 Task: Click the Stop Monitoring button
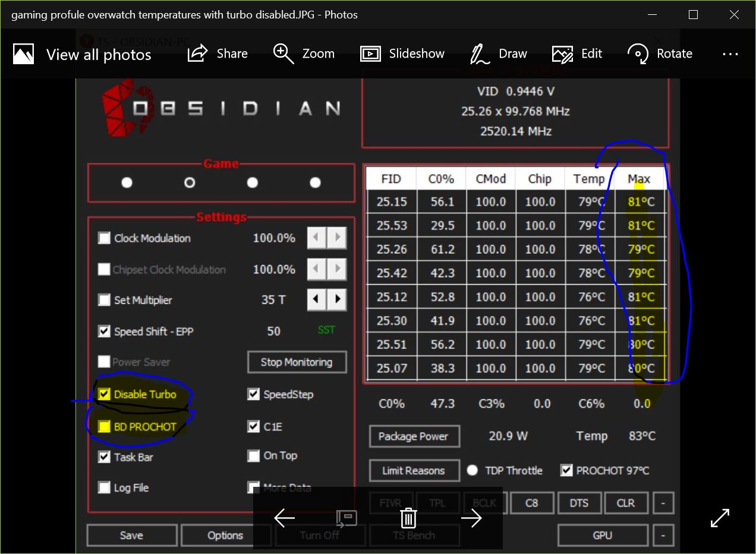click(297, 362)
